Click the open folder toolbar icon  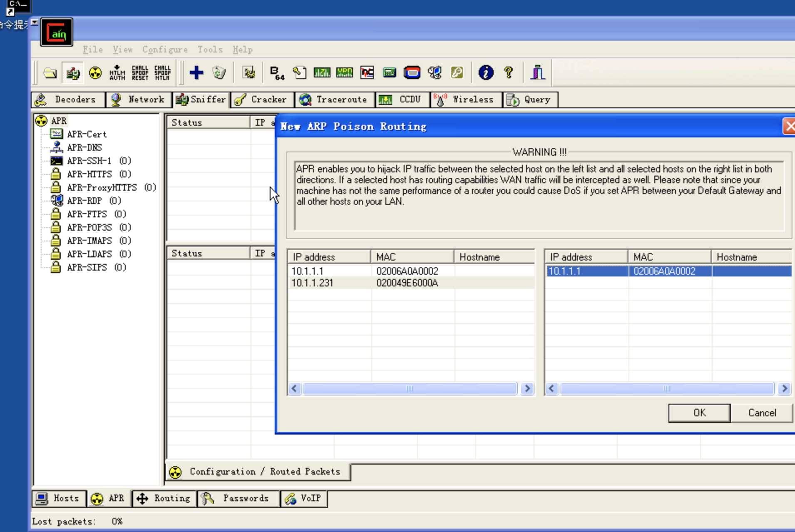(50, 73)
